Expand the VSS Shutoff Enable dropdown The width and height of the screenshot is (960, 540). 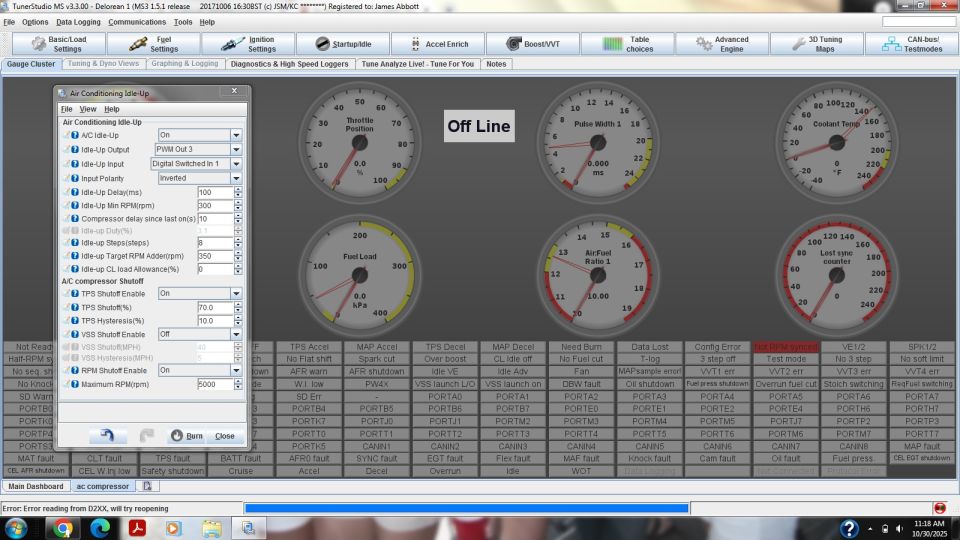(x=236, y=334)
